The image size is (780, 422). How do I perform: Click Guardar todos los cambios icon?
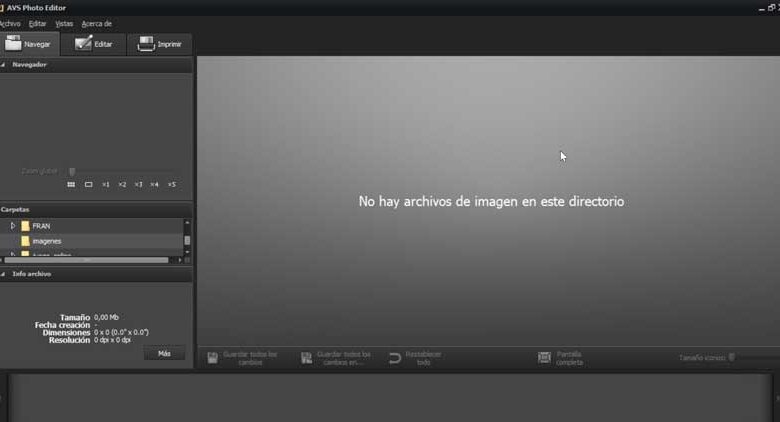click(212, 358)
